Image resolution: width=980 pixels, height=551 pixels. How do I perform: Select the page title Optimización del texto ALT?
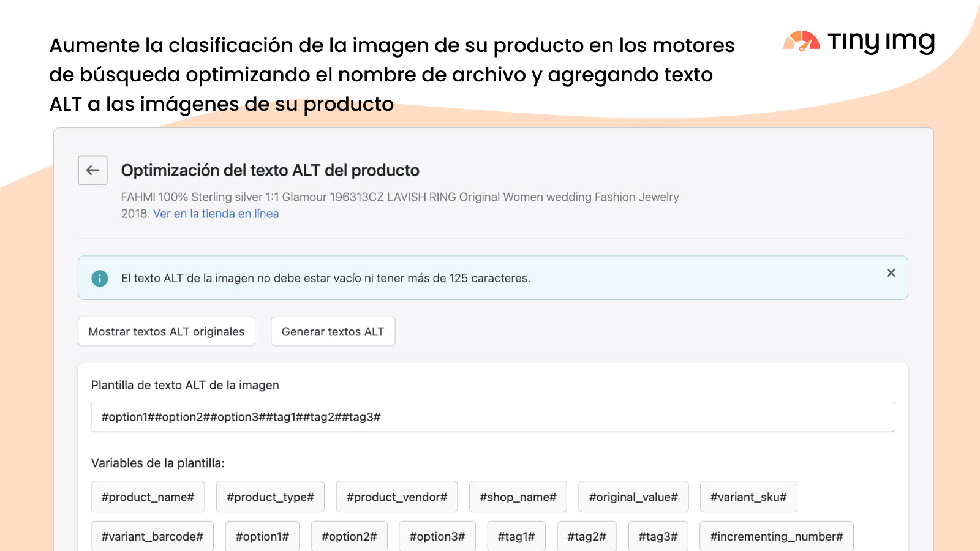point(270,170)
